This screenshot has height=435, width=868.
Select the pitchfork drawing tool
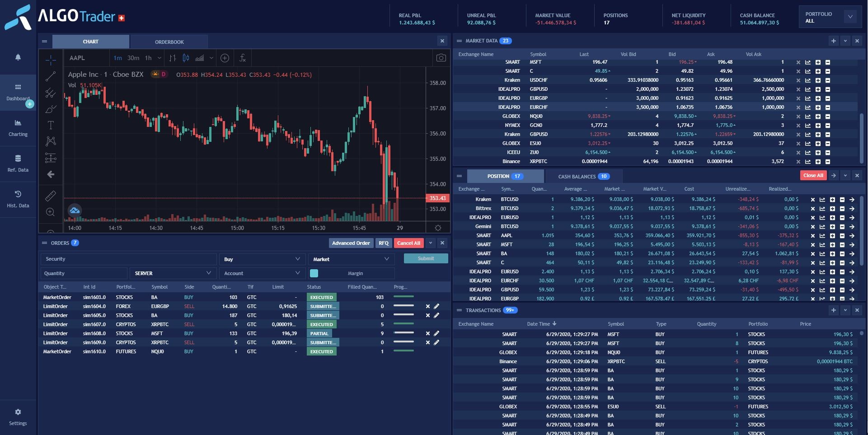pos(51,93)
